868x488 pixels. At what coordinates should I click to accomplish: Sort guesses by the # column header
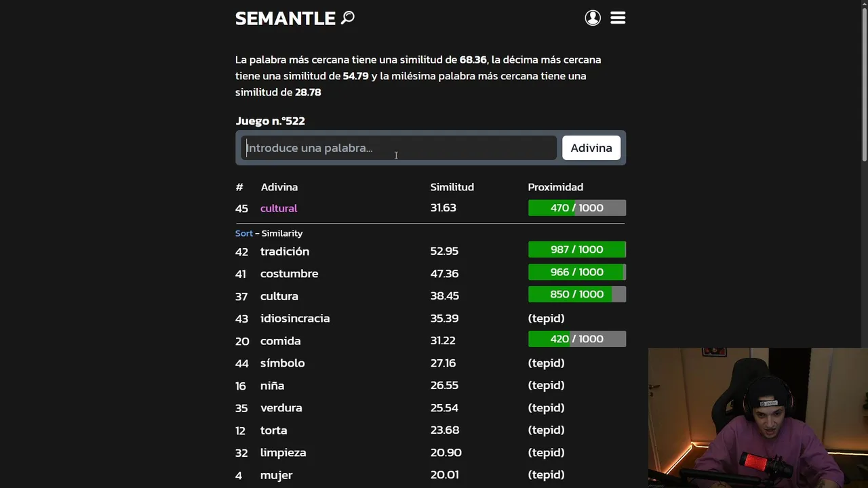tap(239, 187)
